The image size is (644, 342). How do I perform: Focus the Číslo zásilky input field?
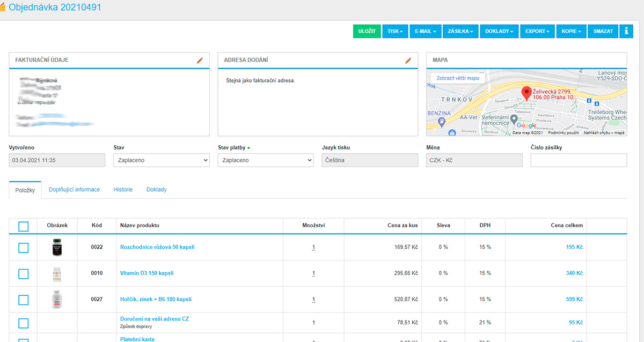(578, 160)
